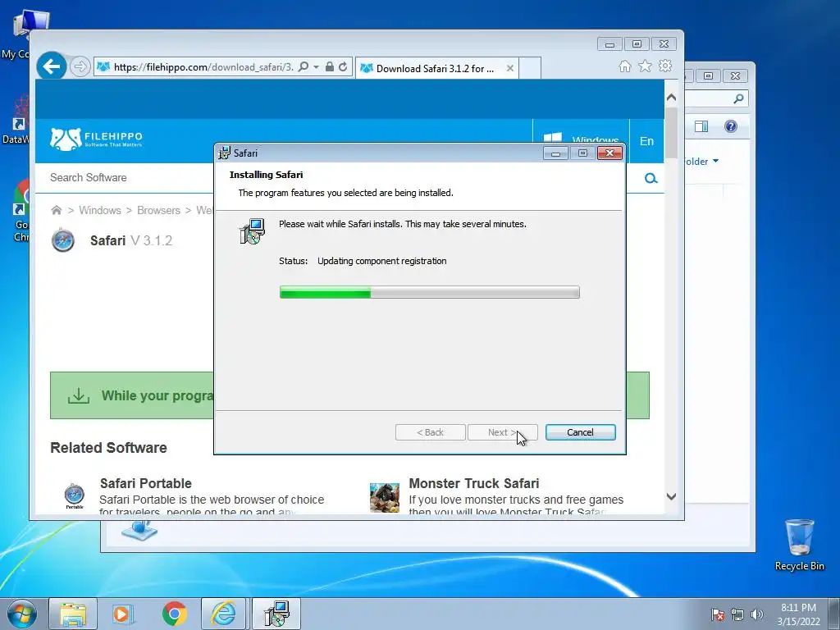This screenshot has height=630, width=840.
Task: Click the volume speaker tray icon
Action: (x=757, y=614)
